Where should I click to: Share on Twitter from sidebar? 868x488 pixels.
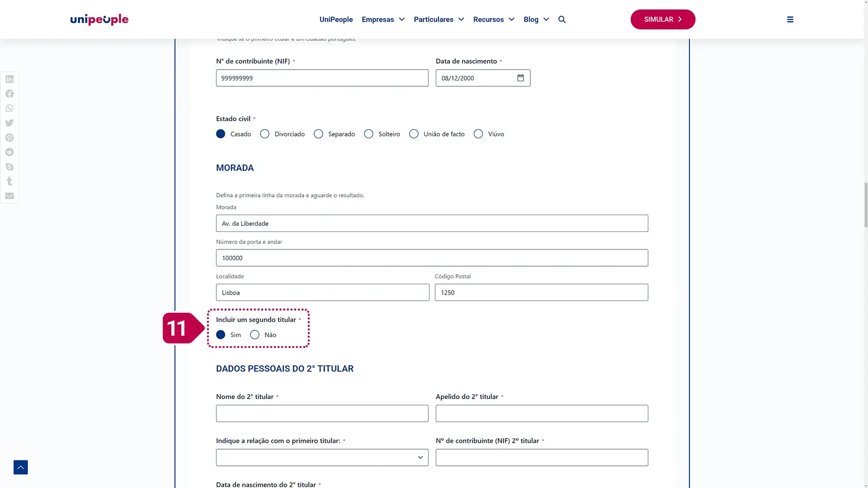click(x=9, y=123)
